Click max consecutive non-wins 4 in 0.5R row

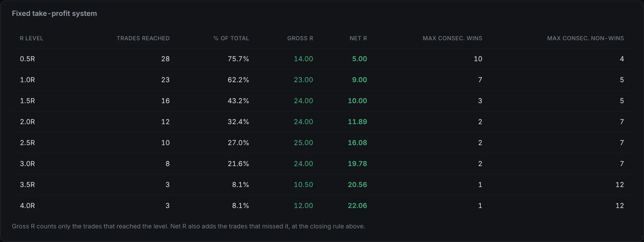[x=622, y=59]
